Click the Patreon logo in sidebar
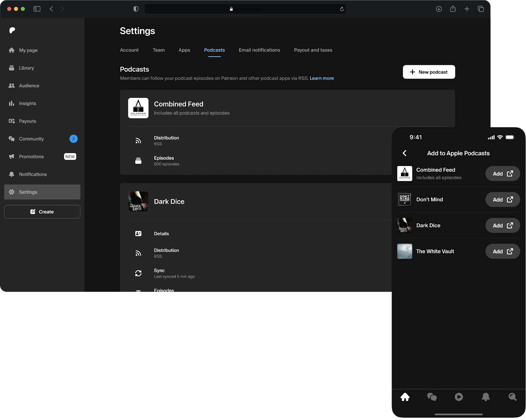526x420 pixels. pyautogui.click(x=12, y=31)
